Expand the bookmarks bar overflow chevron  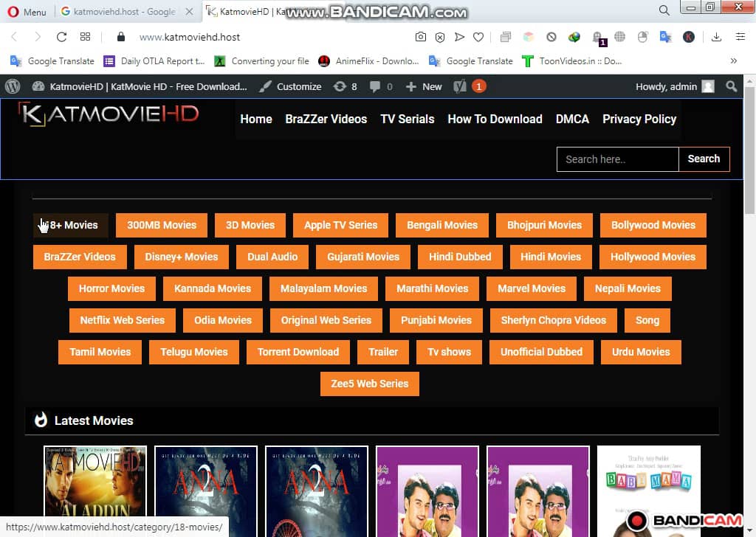coord(733,60)
